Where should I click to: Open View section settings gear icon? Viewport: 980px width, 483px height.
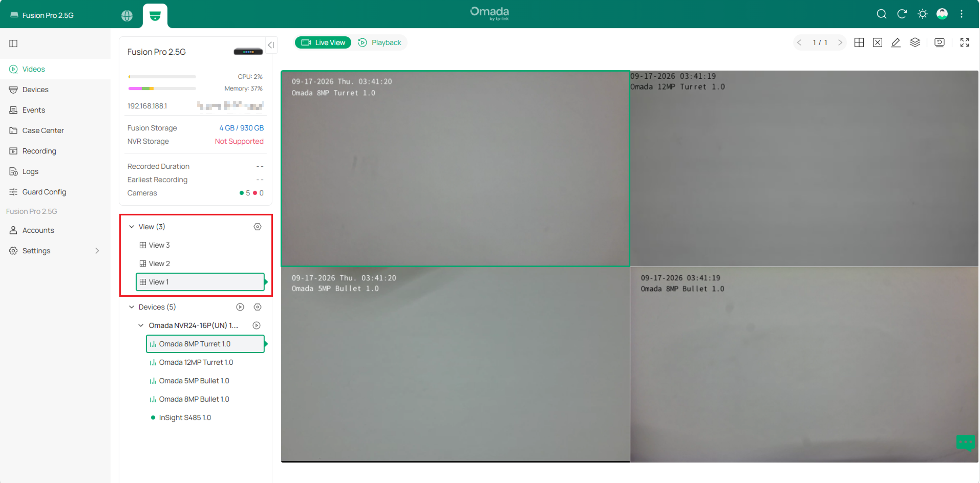258,227
